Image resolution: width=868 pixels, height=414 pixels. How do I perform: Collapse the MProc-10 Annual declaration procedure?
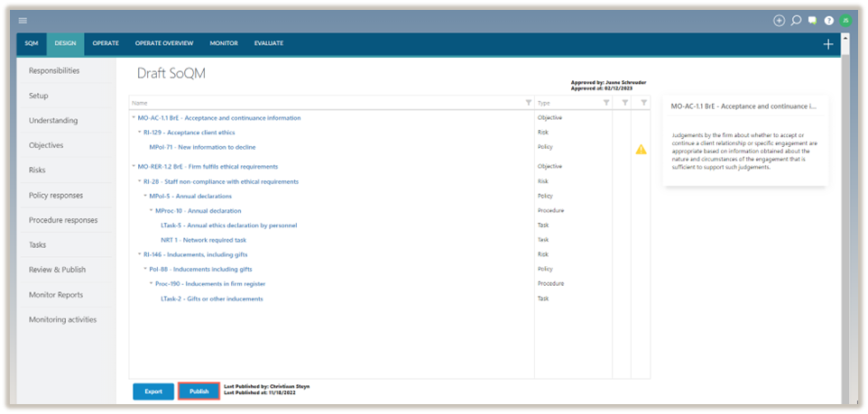152,211
